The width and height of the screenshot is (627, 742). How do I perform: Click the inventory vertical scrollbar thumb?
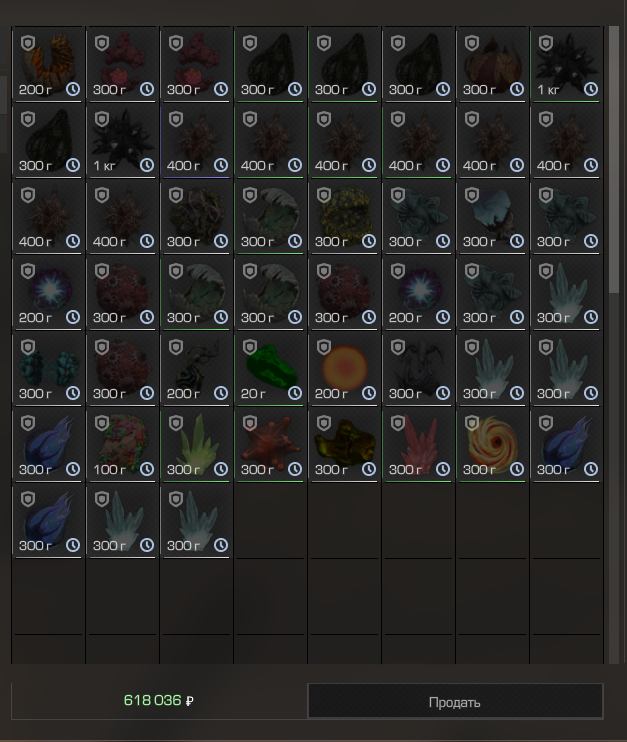(x=614, y=159)
